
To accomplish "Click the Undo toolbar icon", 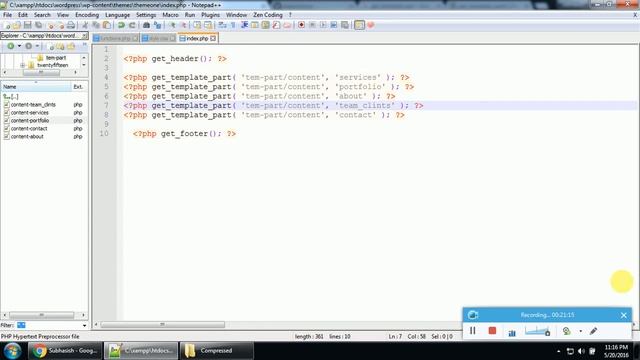I will pos(121,25).
